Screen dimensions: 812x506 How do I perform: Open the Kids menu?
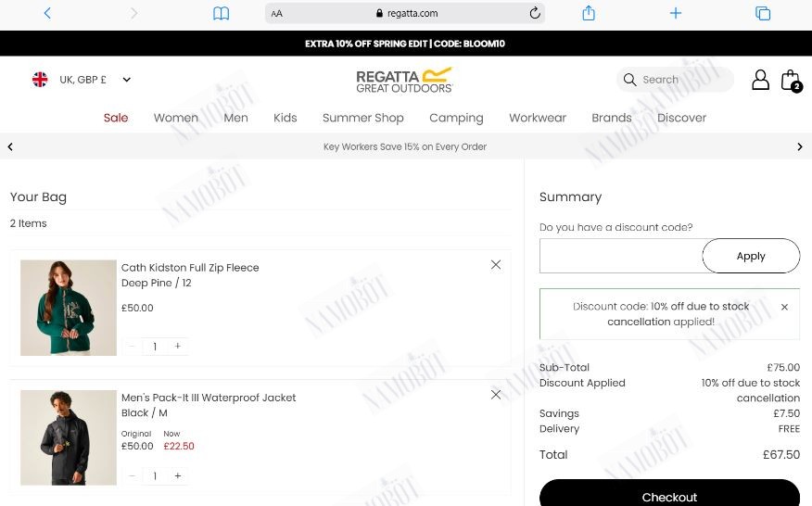(285, 118)
